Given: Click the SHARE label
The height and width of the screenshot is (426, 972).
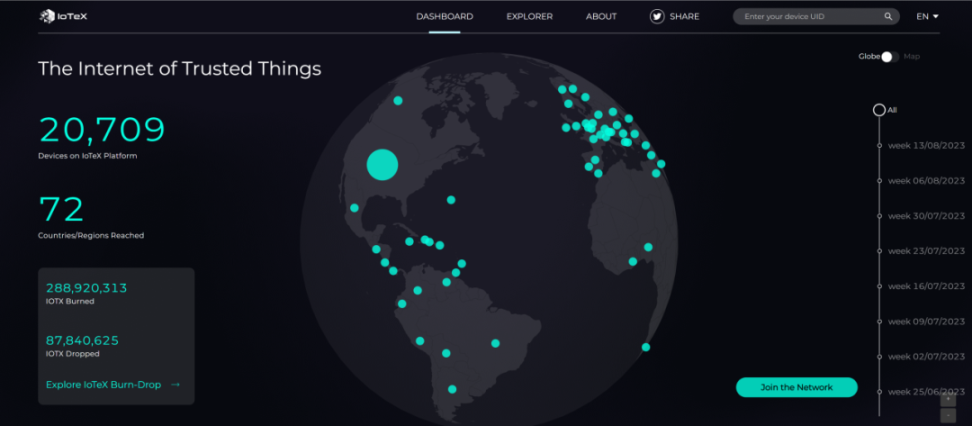Looking at the screenshot, I should pos(684,17).
